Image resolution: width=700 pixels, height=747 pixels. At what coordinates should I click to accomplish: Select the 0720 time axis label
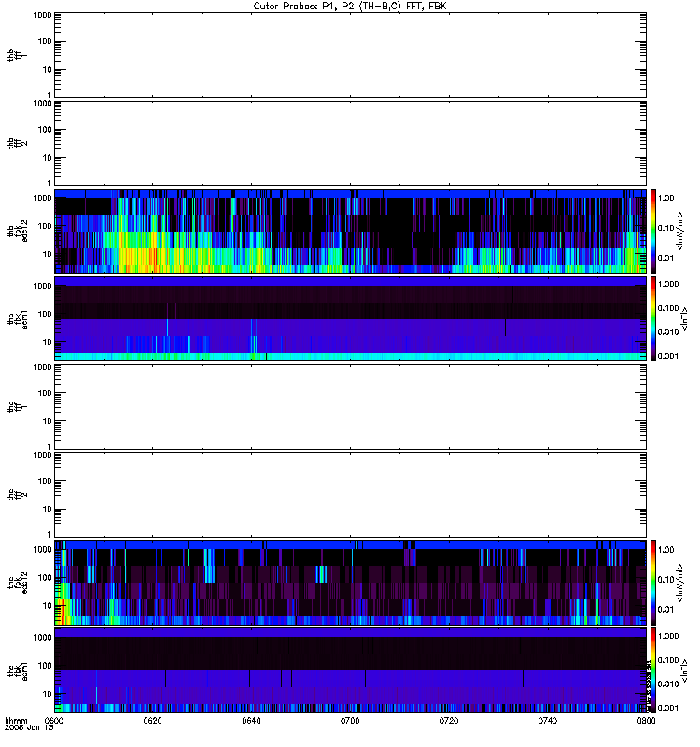tap(449, 721)
